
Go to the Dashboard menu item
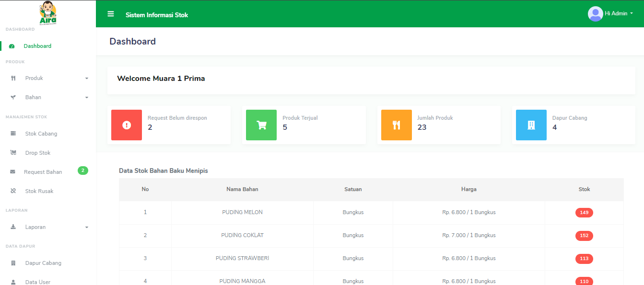coord(37,46)
